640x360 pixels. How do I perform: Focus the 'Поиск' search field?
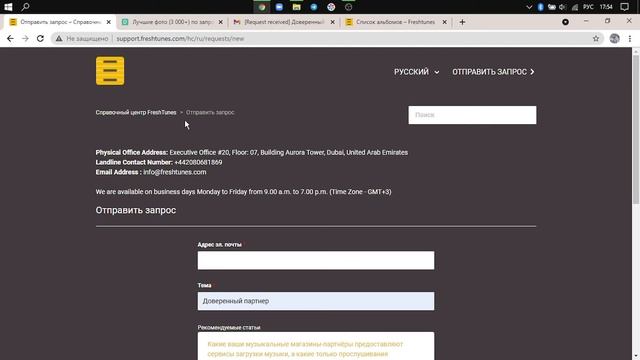(x=472, y=115)
